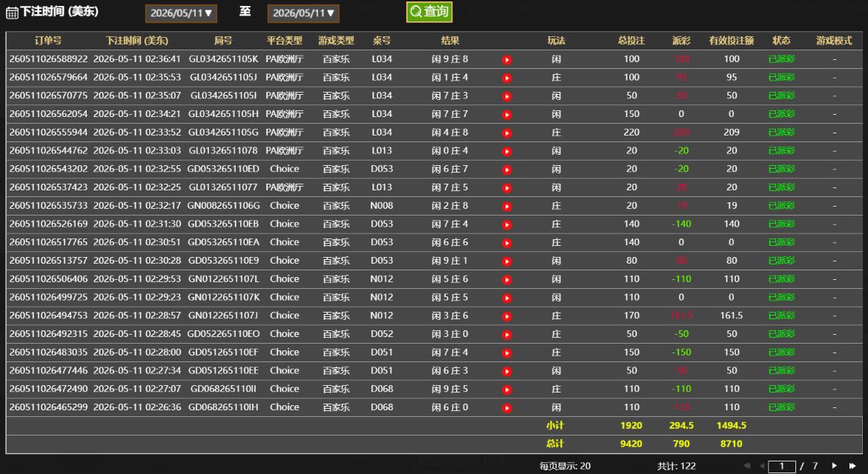Click the green 查询 search button
The image size is (868, 474).
(429, 12)
